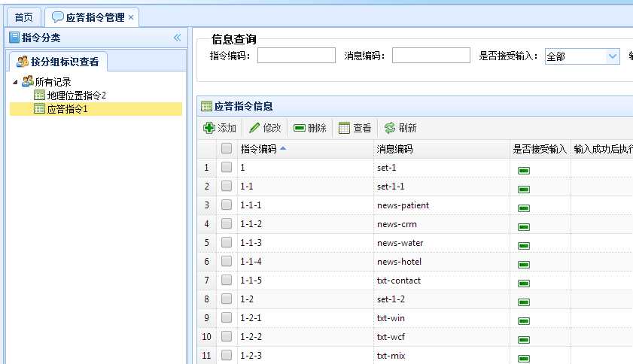Screen dimensions: 633x364
Task: Click the users icon on 按分组标识查看 tab
Action: coord(23,62)
